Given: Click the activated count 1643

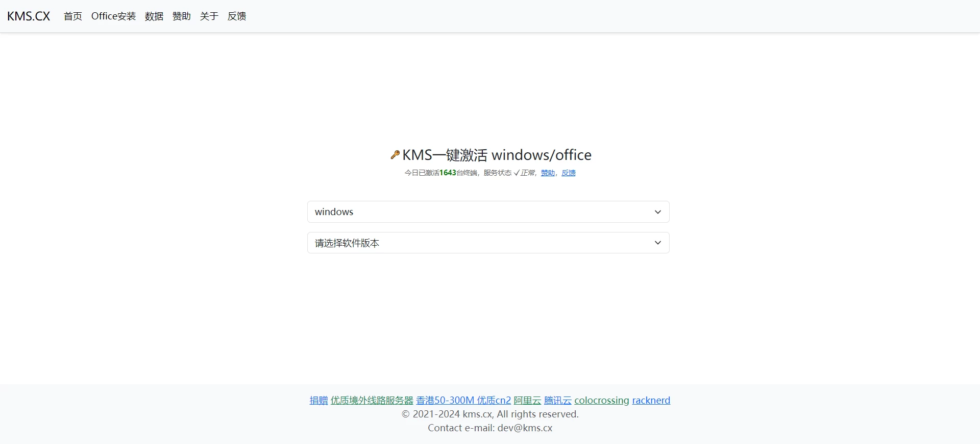Looking at the screenshot, I should (448, 173).
